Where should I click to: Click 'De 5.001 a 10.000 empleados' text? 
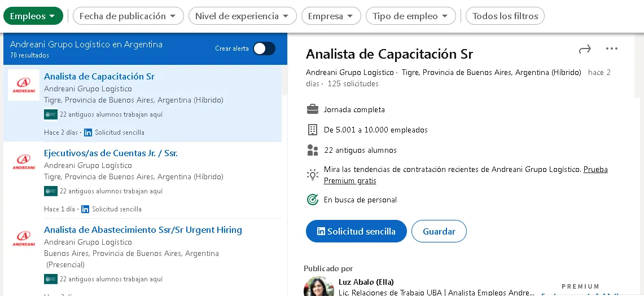[x=376, y=130]
